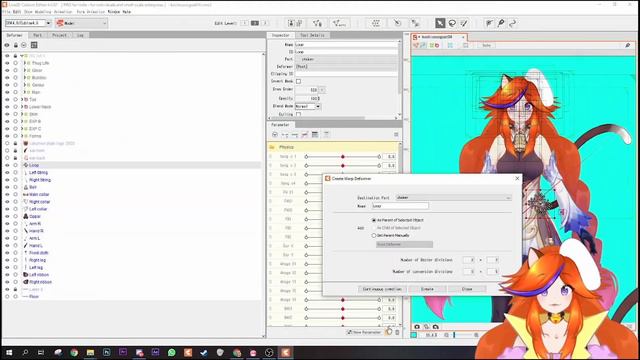Switch to the Project tab
Image resolution: width=640 pixels, height=360 pixels.
[59, 36]
